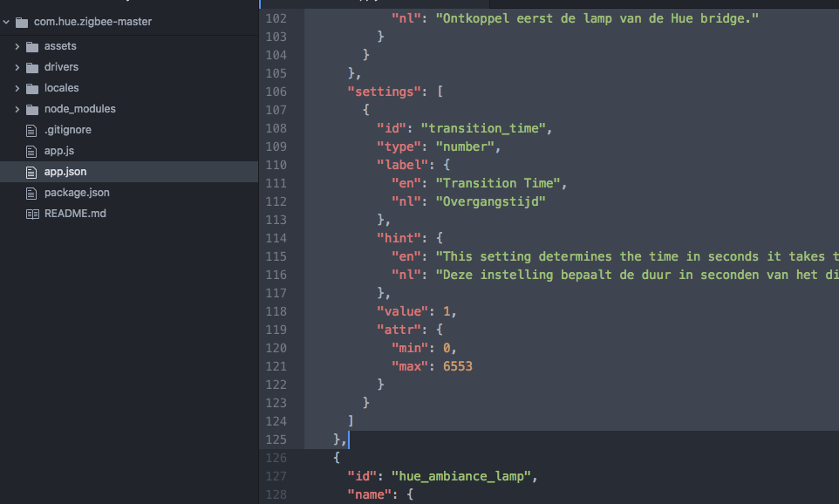Click the "value" key on line 118

402,311
